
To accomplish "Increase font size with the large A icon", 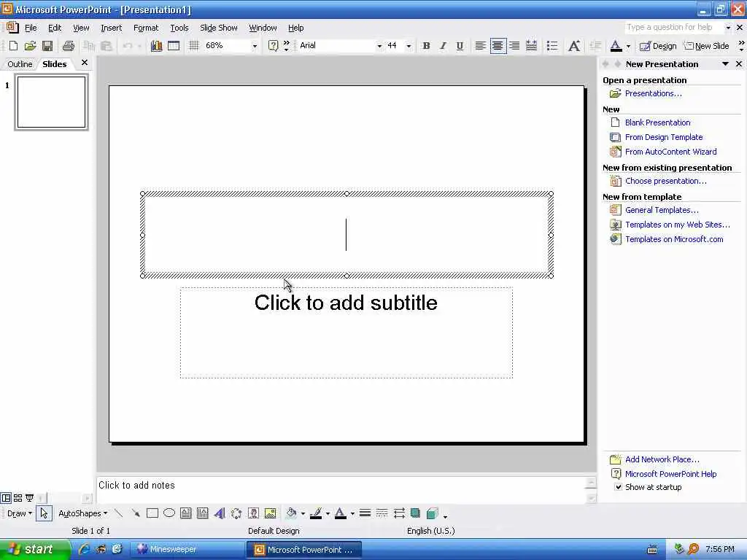I will pyautogui.click(x=574, y=46).
